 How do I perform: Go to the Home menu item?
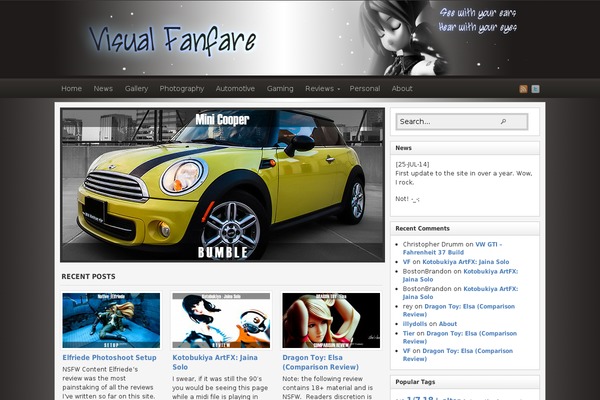[72, 88]
